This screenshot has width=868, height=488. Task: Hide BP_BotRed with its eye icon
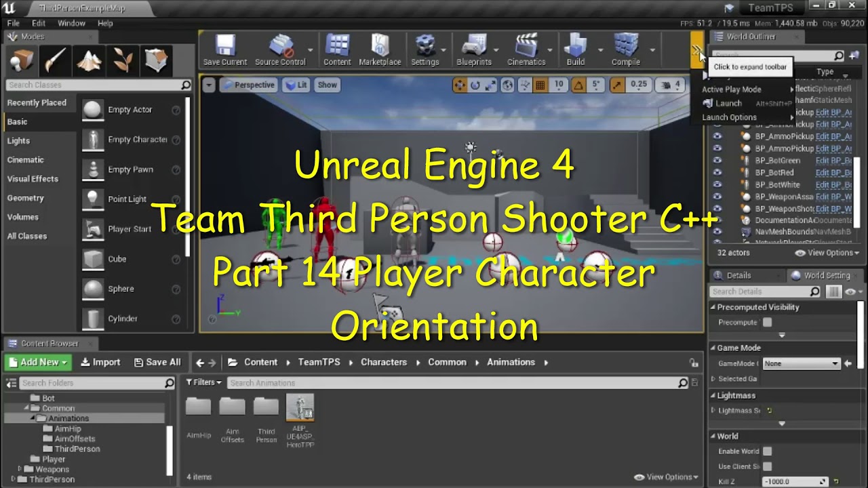point(717,173)
